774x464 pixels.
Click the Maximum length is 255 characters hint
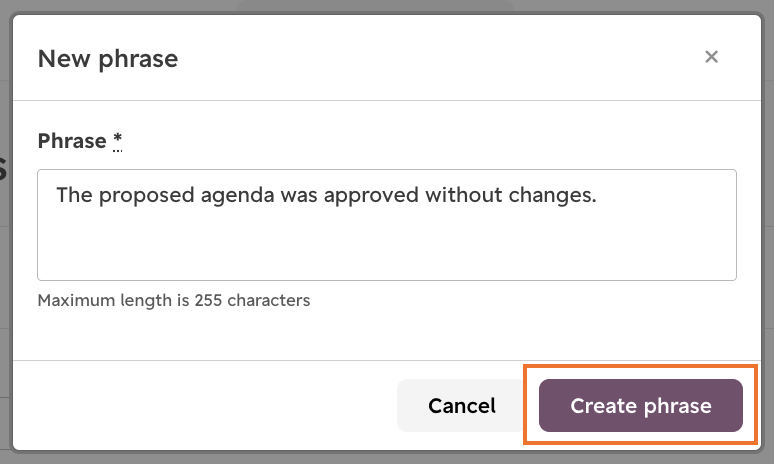174,300
